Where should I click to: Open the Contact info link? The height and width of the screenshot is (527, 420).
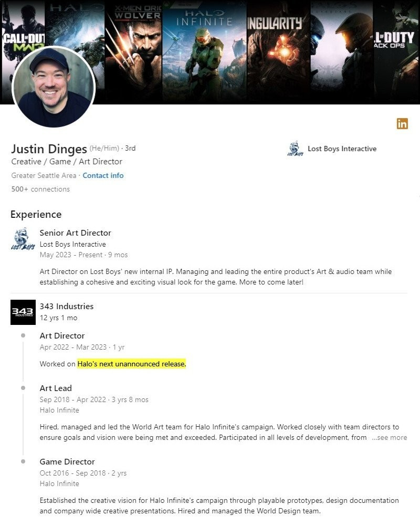coord(103,175)
